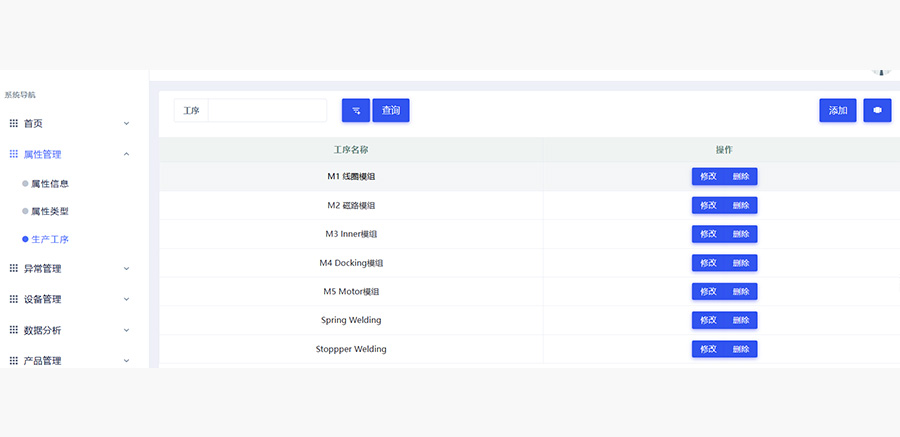Click 修改 for M1 线圈模组 row
Image resolution: width=900 pixels, height=437 pixels.
pyautogui.click(x=708, y=176)
